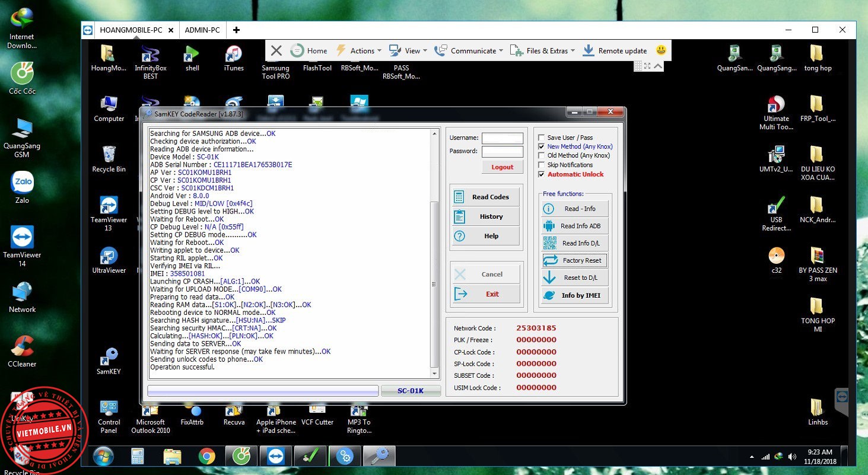This screenshot has height=475, width=868.
Task: Open the History button in SamKEY
Action: [485, 216]
